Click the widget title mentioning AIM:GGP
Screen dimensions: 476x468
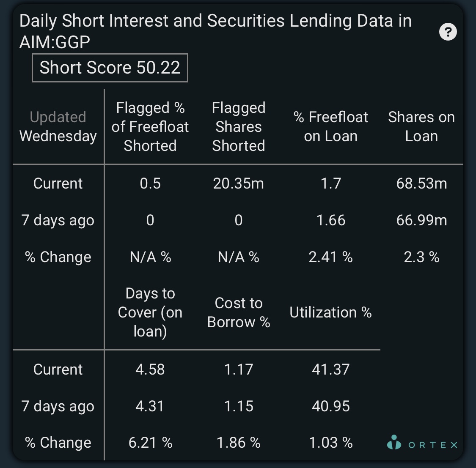pos(215,31)
